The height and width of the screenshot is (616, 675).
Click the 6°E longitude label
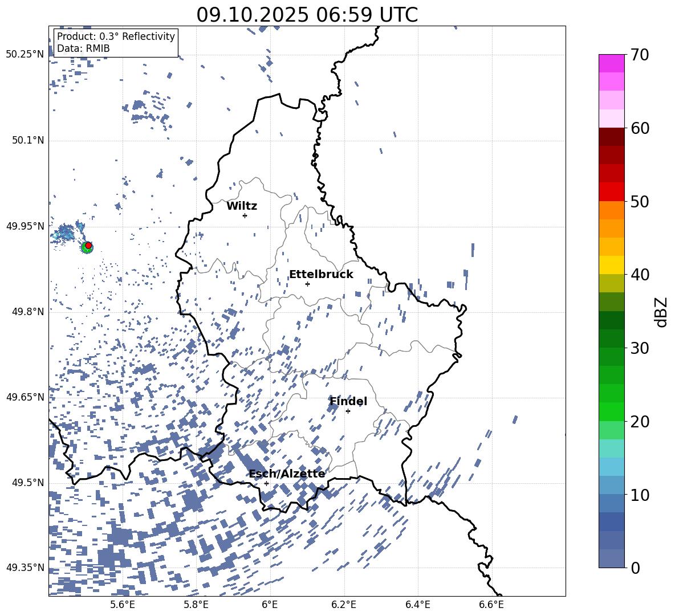[270, 605]
